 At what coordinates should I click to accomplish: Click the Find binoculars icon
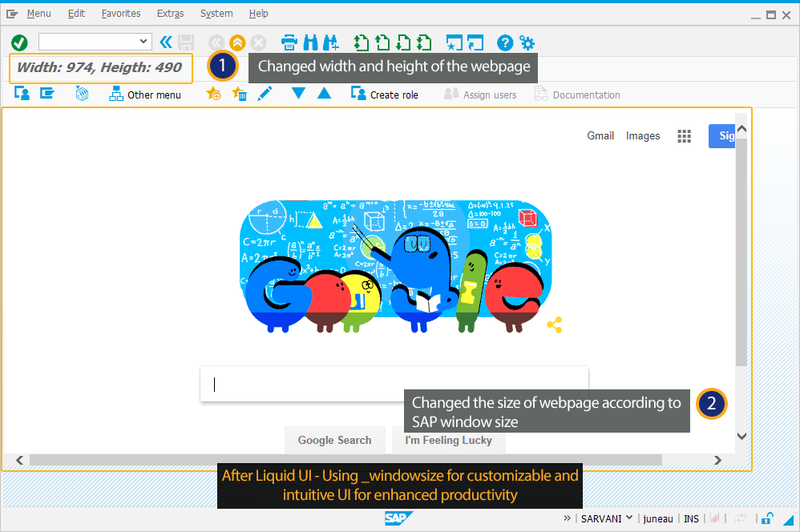310,42
